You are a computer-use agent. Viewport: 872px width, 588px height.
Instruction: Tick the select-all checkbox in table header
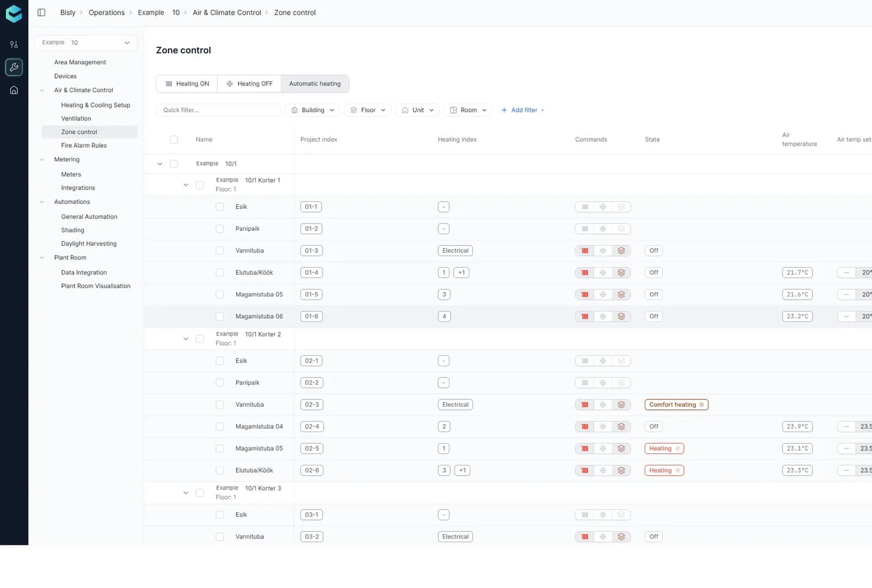click(174, 140)
